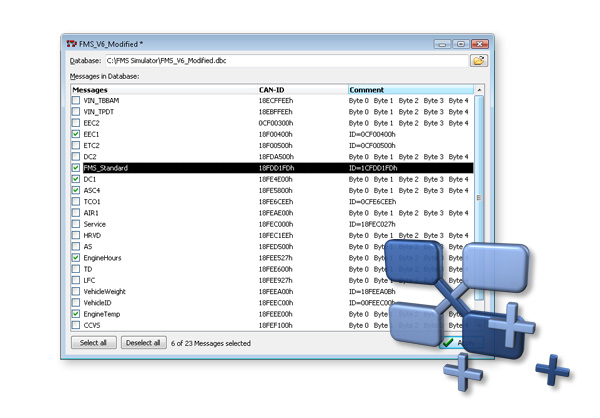The height and width of the screenshot is (418, 600).
Task: Click the browse database folder icon
Action: [479, 61]
